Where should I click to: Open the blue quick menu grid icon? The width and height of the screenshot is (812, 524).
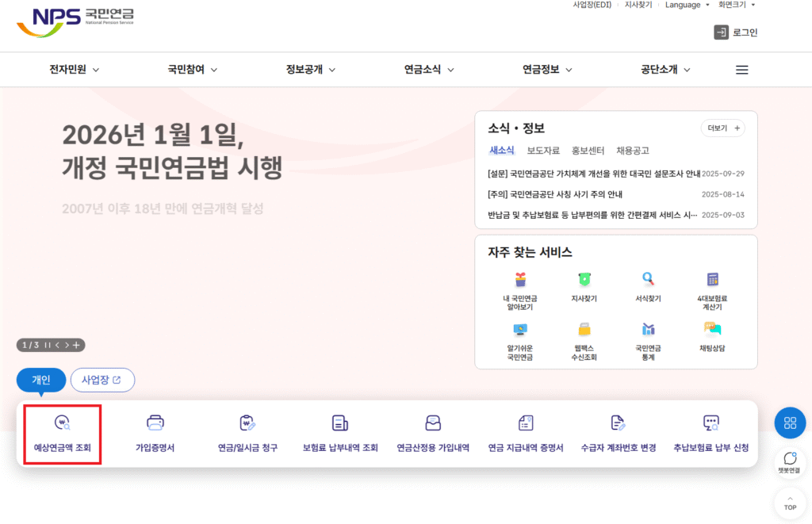click(790, 423)
